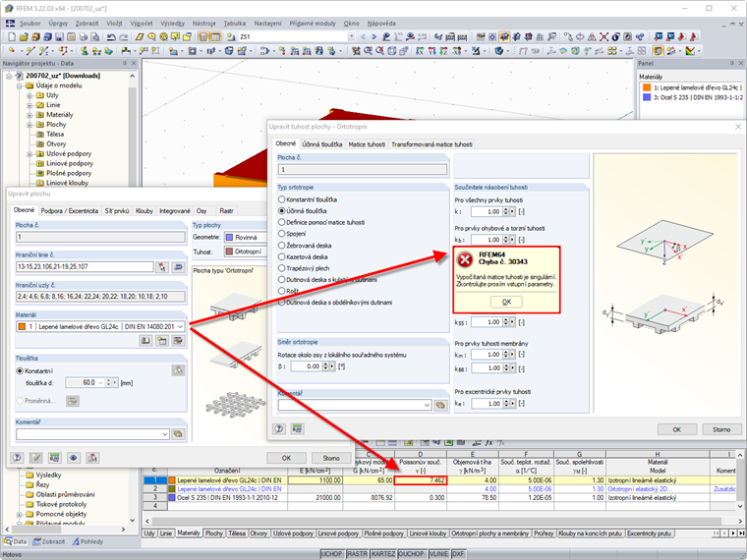
Task: Click the view in Z direction icon
Action: 443,50
